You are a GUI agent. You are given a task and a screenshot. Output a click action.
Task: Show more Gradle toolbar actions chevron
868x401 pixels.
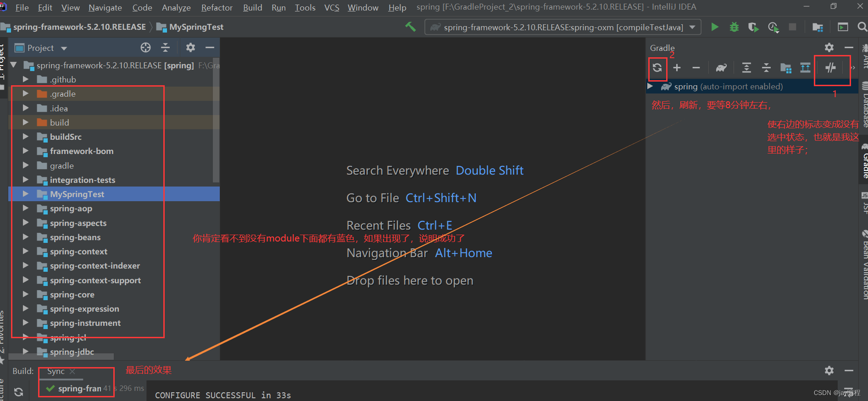click(852, 68)
